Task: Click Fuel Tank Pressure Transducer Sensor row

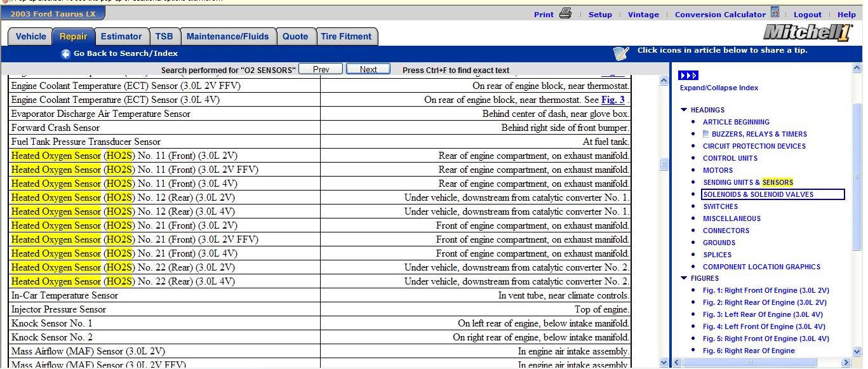Action: pyautogui.click(x=320, y=142)
